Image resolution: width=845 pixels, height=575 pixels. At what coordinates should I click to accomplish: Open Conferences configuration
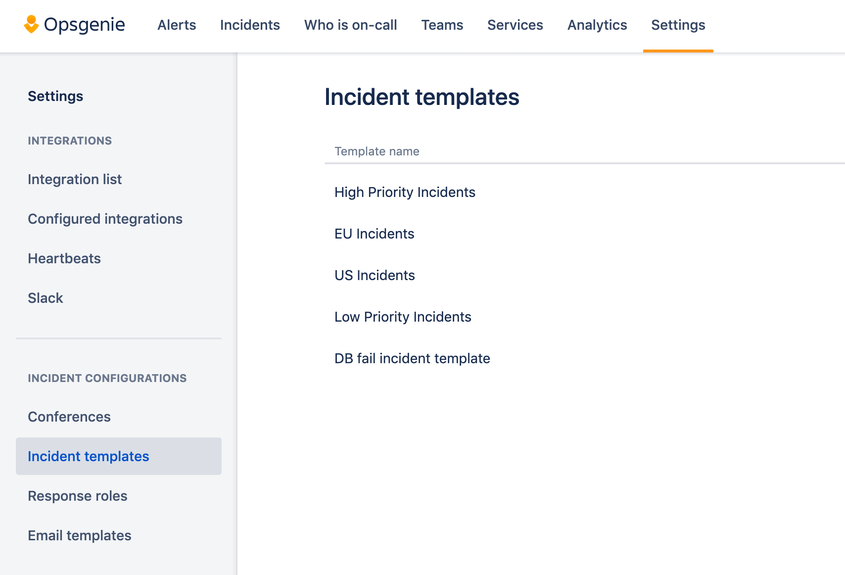tap(69, 417)
